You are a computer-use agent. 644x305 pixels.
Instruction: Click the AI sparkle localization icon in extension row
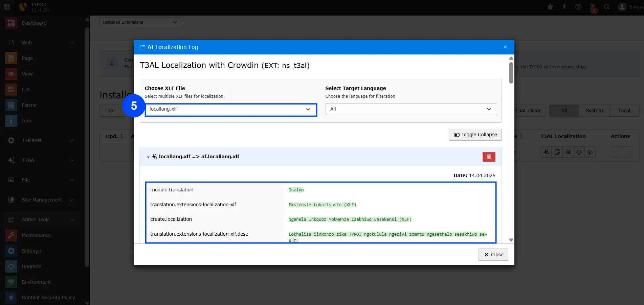point(546,152)
